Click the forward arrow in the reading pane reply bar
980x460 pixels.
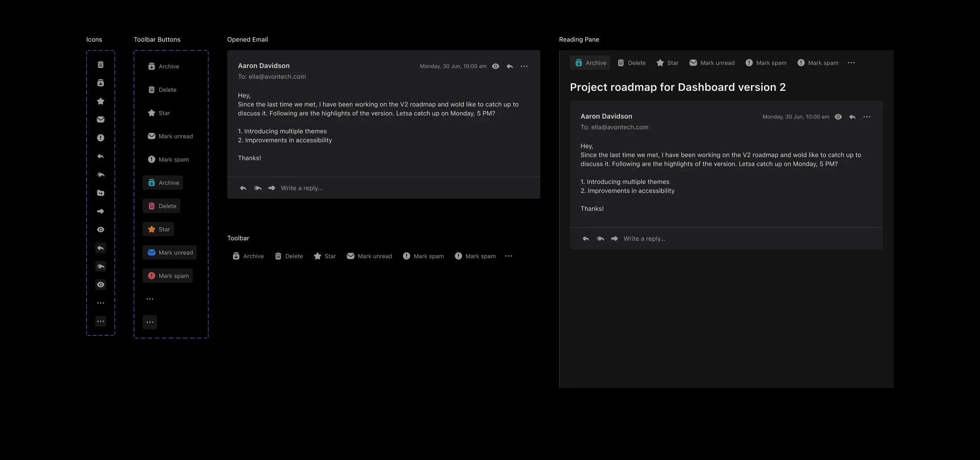pyautogui.click(x=614, y=238)
